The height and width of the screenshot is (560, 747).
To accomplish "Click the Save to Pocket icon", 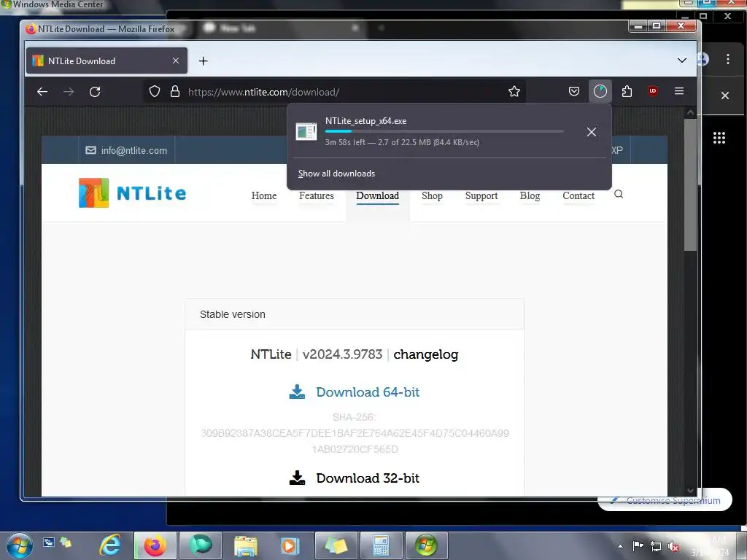I will (x=574, y=91).
